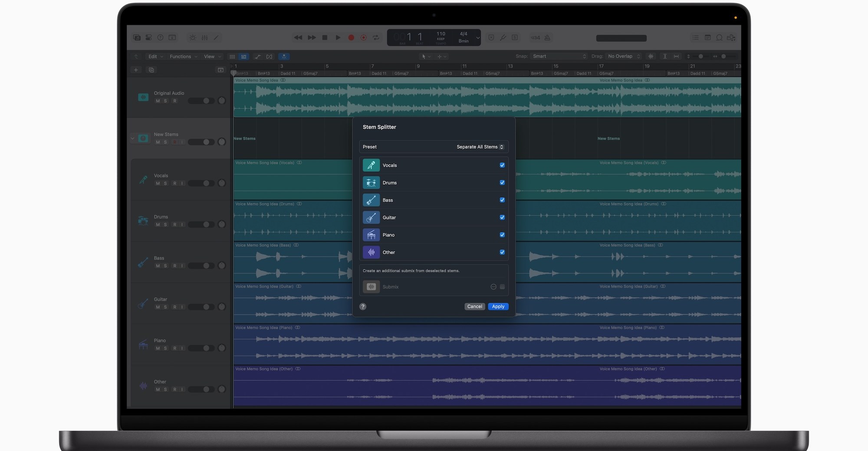Toggle the Metronome click icon
Image resolution: width=868 pixels, height=451 pixels.
point(547,38)
